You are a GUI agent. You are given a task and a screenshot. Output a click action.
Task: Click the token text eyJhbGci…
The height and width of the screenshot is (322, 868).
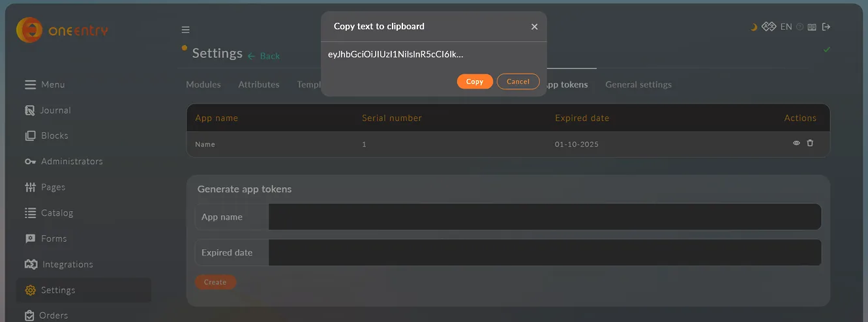(x=396, y=55)
